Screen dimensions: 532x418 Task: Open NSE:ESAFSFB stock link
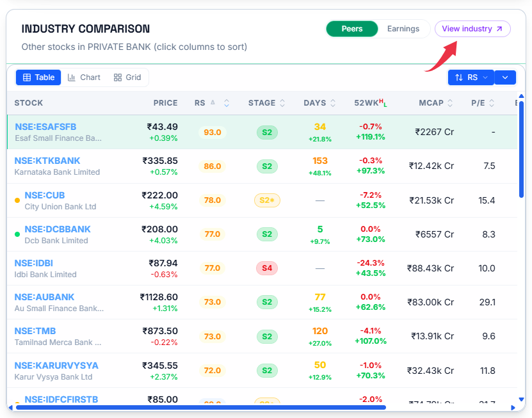[x=45, y=127]
